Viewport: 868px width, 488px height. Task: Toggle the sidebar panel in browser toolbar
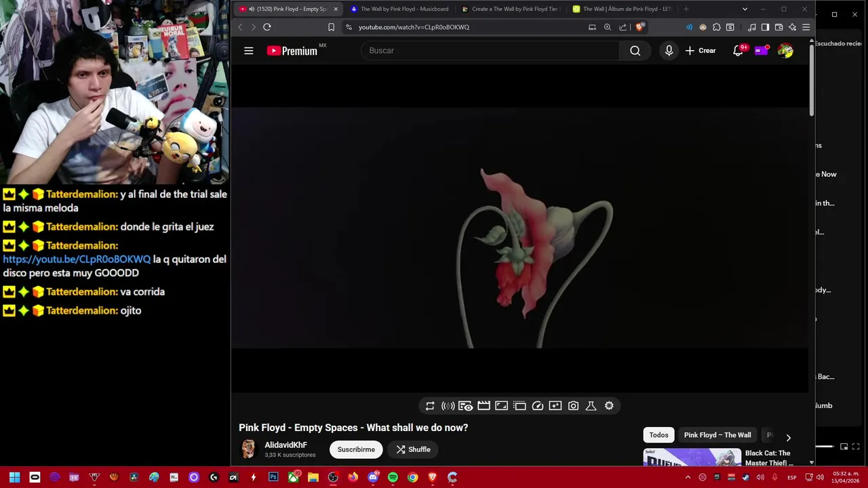click(765, 27)
